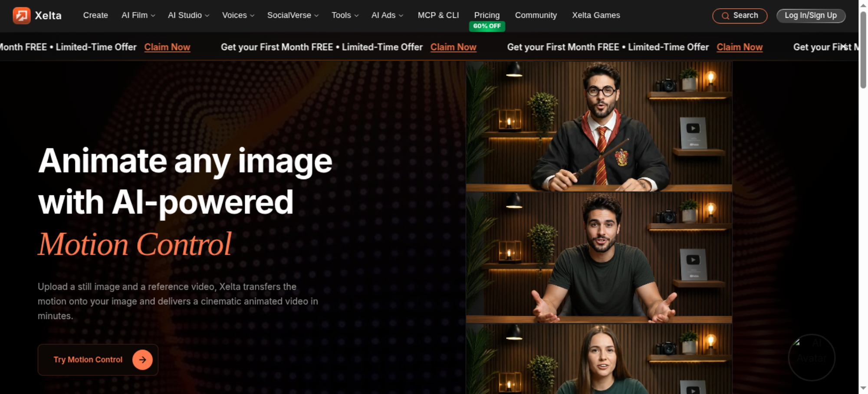Open the MCP & CLI page
This screenshot has height=394, width=868.
click(438, 15)
